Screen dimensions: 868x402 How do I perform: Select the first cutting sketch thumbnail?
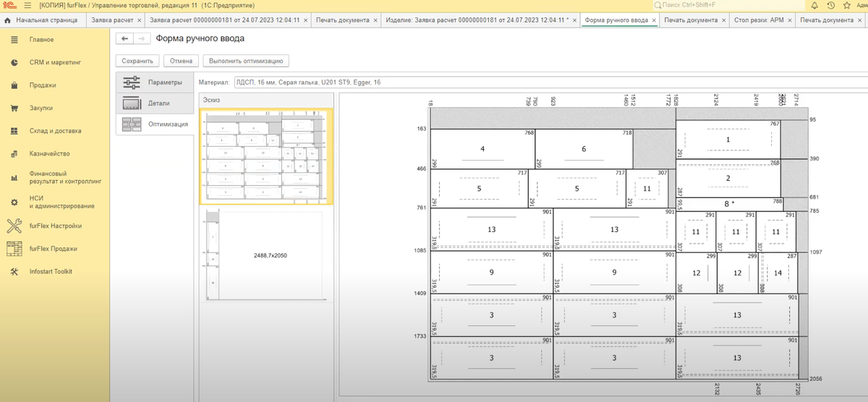pyautogui.click(x=266, y=157)
